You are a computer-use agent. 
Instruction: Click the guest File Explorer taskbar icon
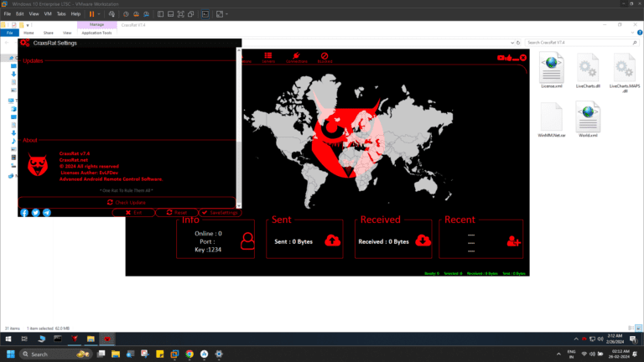pos(91,339)
